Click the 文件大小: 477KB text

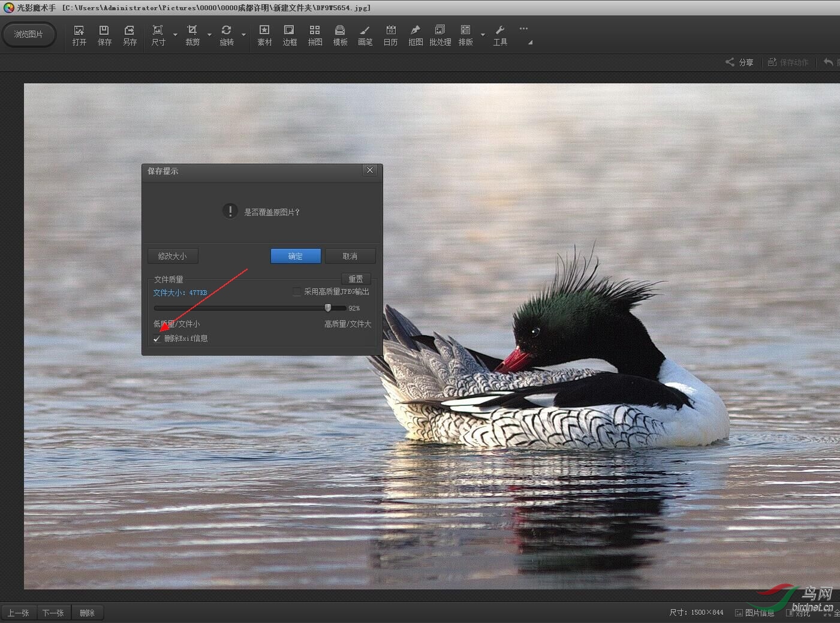pyautogui.click(x=180, y=293)
